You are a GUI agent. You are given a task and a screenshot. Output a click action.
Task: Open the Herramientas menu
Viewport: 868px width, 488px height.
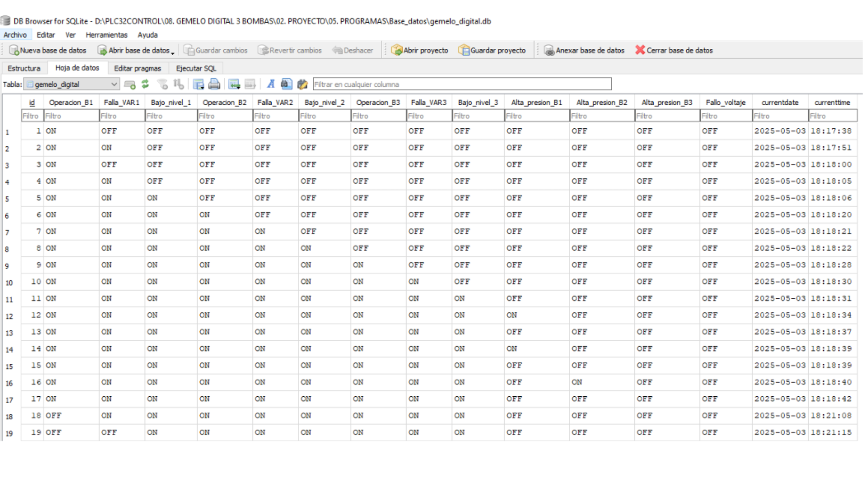pos(107,35)
